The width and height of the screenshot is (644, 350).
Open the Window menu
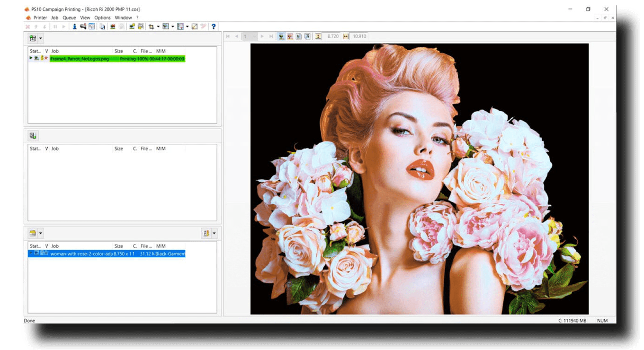[x=123, y=18]
